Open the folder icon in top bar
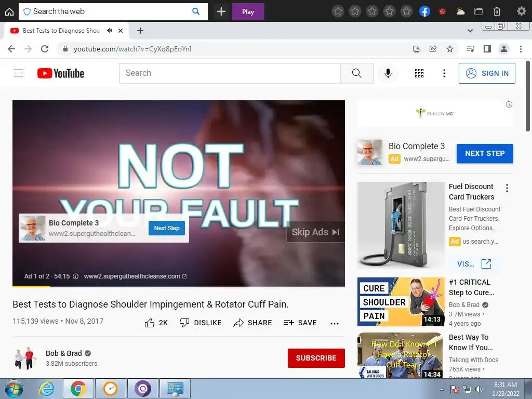This screenshot has width=532, height=399. 478,11
